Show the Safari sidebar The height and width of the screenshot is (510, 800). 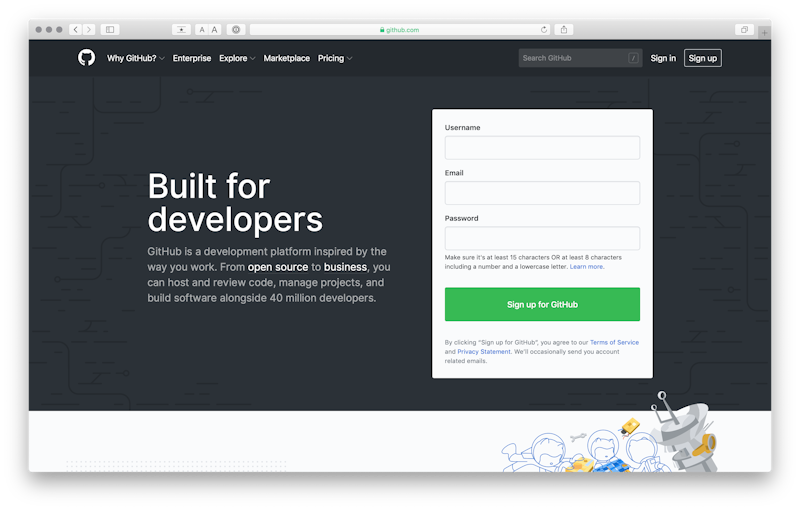click(x=110, y=30)
